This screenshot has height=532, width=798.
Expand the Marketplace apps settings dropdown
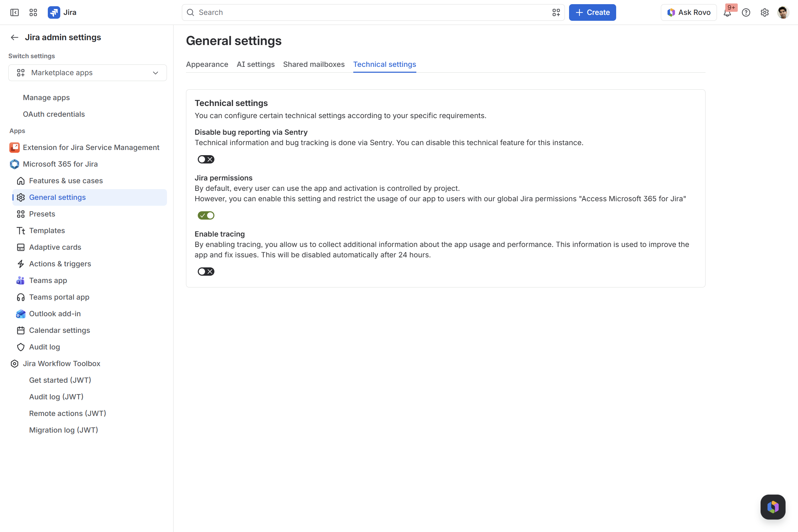(x=88, y=73)
